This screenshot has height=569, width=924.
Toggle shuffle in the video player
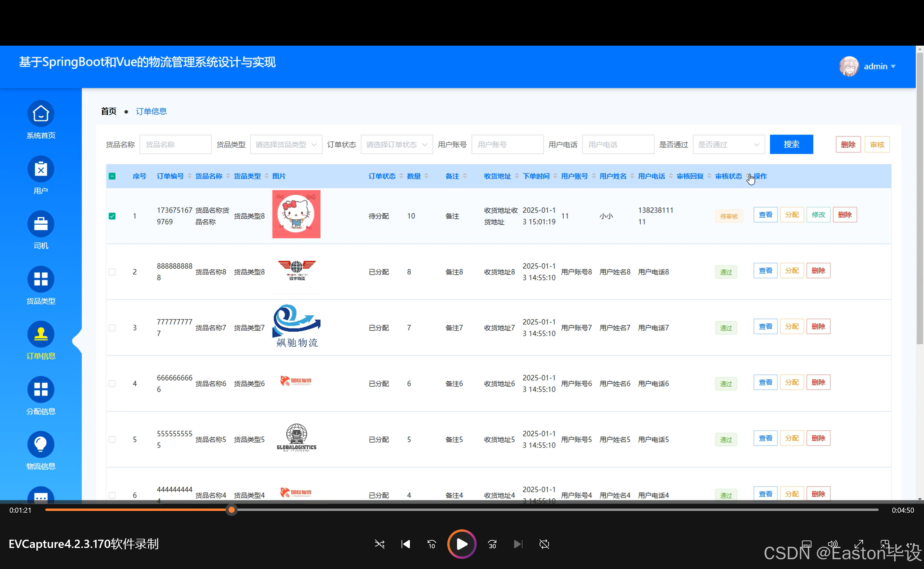click(379, 544)
